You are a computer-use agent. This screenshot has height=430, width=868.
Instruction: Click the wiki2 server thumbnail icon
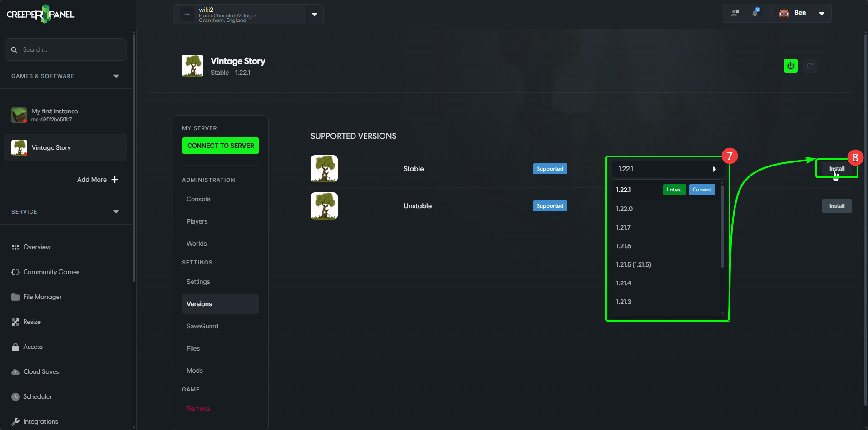(187, 15)
